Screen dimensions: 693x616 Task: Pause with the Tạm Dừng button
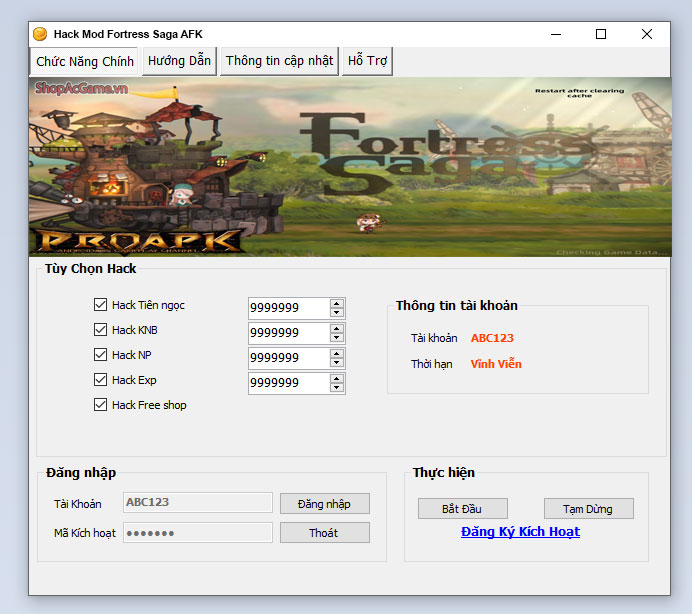tap(588, 509)
